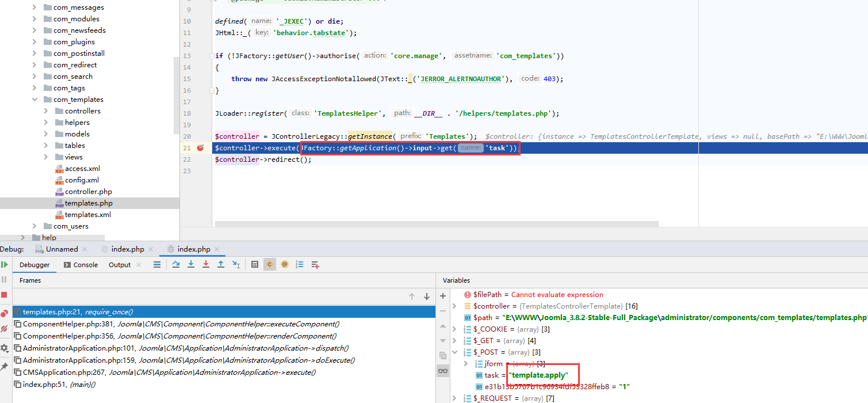Switch to the Console tab
868x403 pixels.
81,265
